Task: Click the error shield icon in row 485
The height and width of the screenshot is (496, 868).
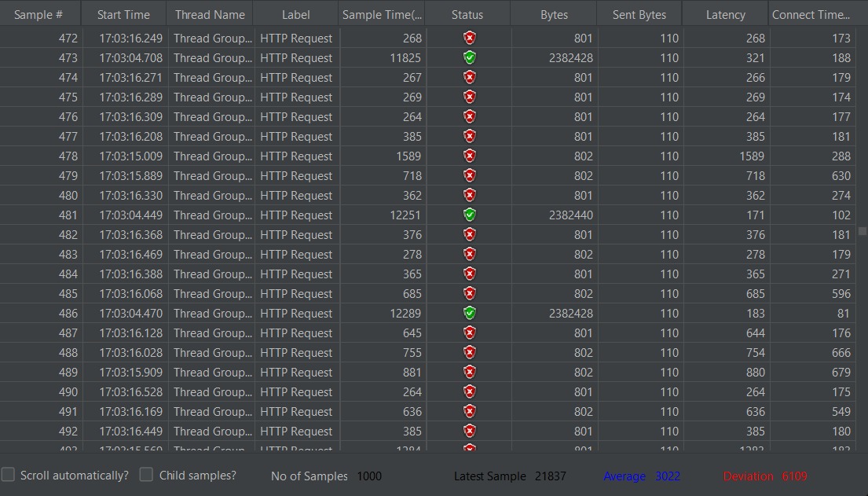Action: (469, 294)
